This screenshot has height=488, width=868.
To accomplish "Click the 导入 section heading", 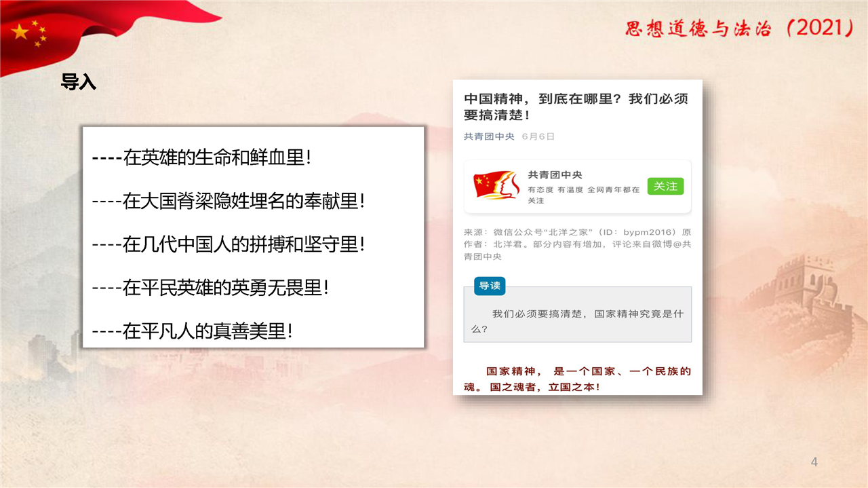I will point(79,83).
